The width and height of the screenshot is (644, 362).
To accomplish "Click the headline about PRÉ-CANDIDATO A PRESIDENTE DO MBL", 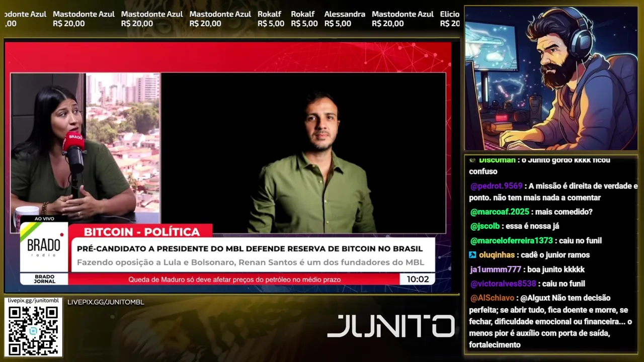I will 250,248.
